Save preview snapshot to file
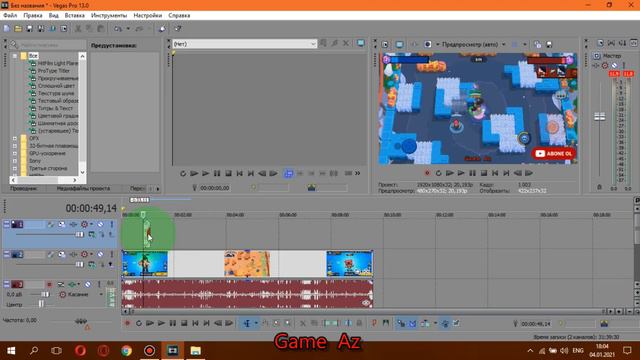Screen dimensions: 640x360 point(549,44)
